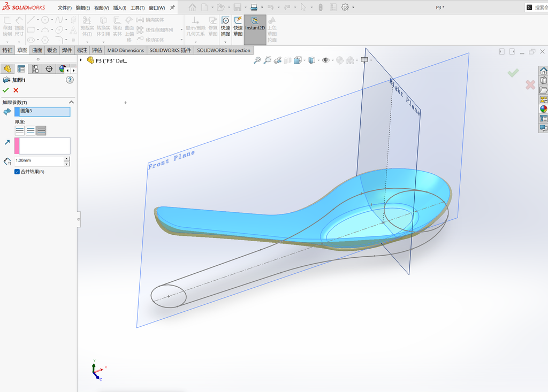Screen dimensions: 548x392
Task: Open the Display Style dropdown arrow
Action: click(319, 60)
